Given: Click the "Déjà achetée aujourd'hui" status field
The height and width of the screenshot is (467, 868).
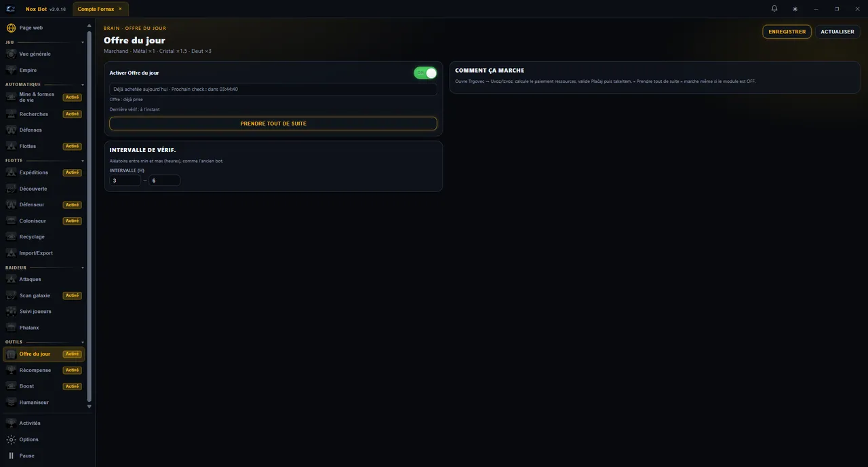Looking at the screenshot, I should coord(273,89).
